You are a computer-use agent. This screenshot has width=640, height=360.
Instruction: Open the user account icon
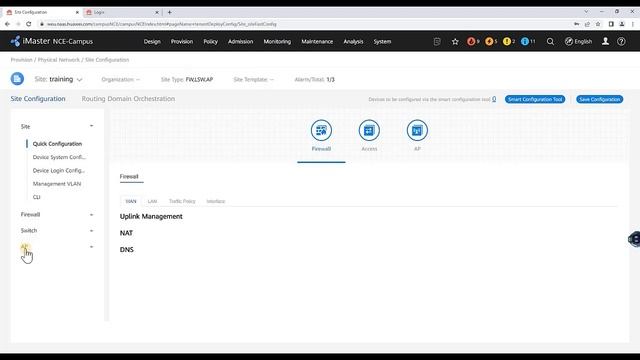(605, 42)
